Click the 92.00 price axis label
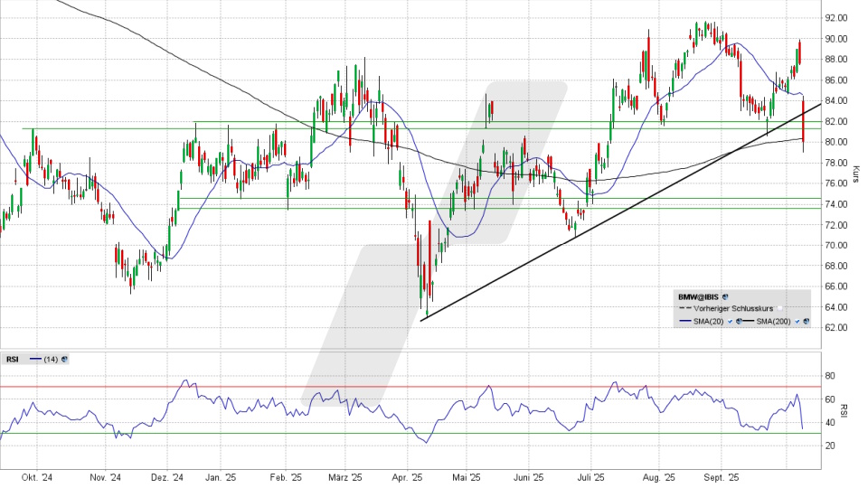 (x=835, y=18)
